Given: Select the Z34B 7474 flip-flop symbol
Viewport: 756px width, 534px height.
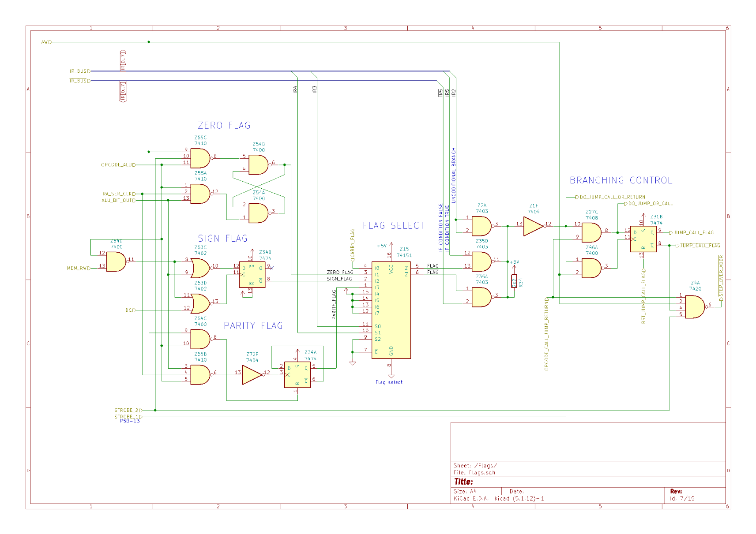Looking at the screenshot, I should 252,274.
